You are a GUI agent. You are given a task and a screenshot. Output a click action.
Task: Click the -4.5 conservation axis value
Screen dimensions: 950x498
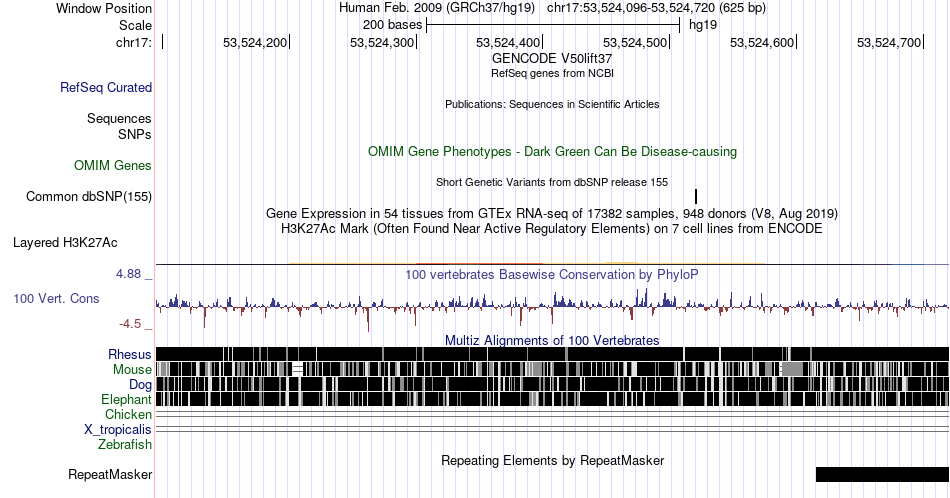click(130, 324)
